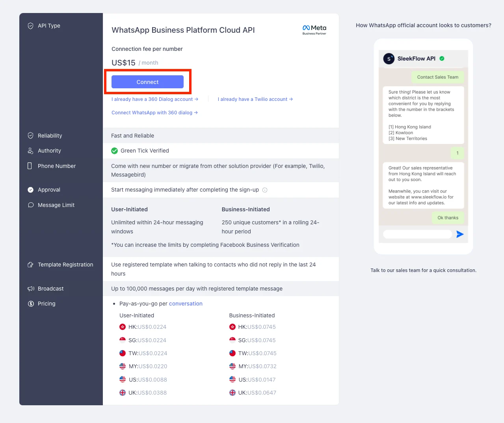This screenshot has height=423, width=504.
Task: Tap the Ok thanks reply bubble
Action: (448, 217)
